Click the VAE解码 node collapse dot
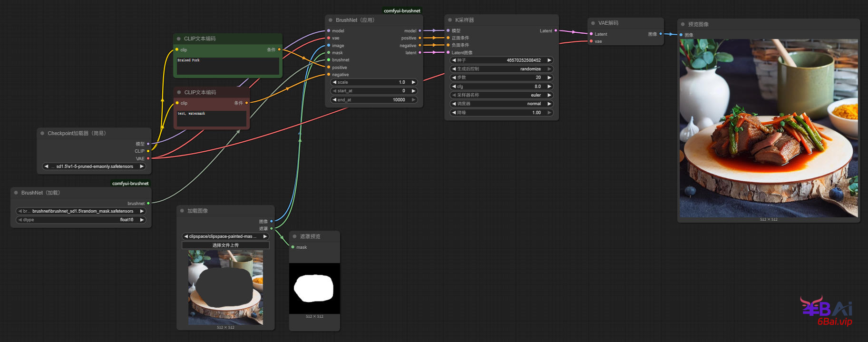 point(593,23)
